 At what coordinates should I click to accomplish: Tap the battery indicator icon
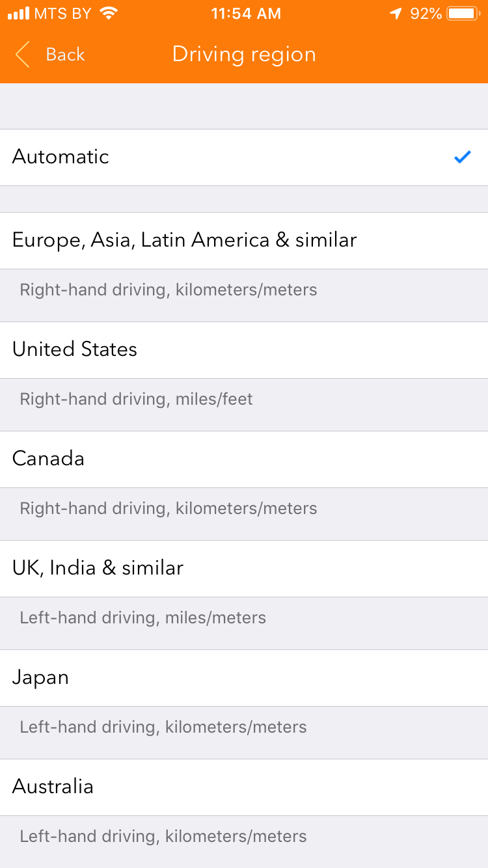coord(464,13)
